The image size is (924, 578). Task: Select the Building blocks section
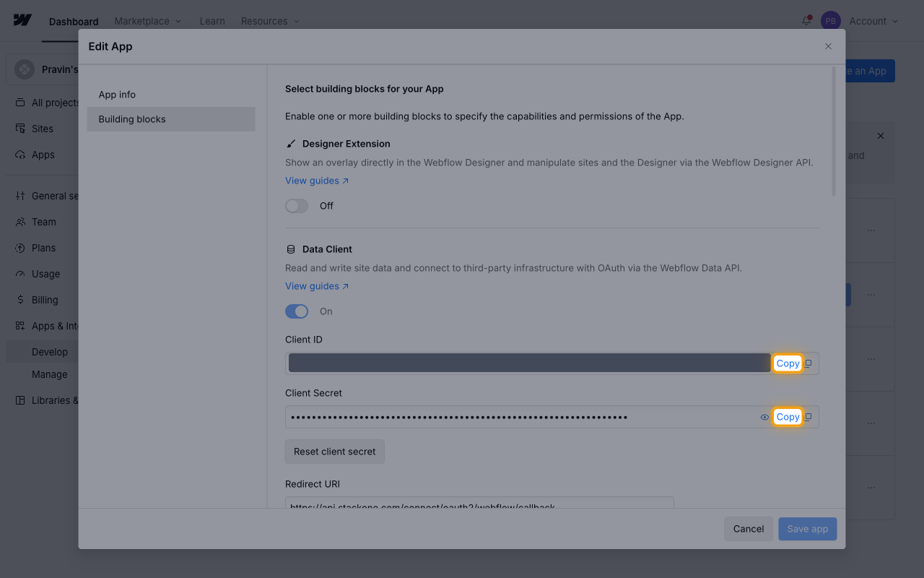pyautogui.click(x=171, y=119)
